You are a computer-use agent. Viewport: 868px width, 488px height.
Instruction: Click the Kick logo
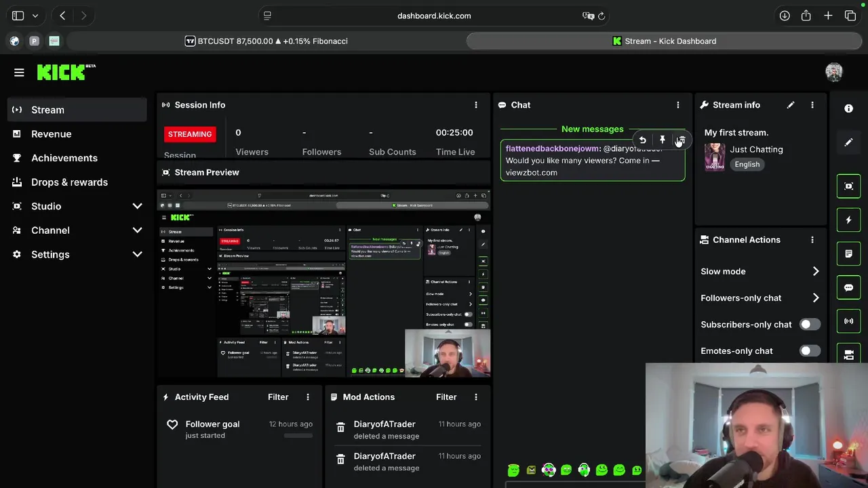[x=66, y=72]
